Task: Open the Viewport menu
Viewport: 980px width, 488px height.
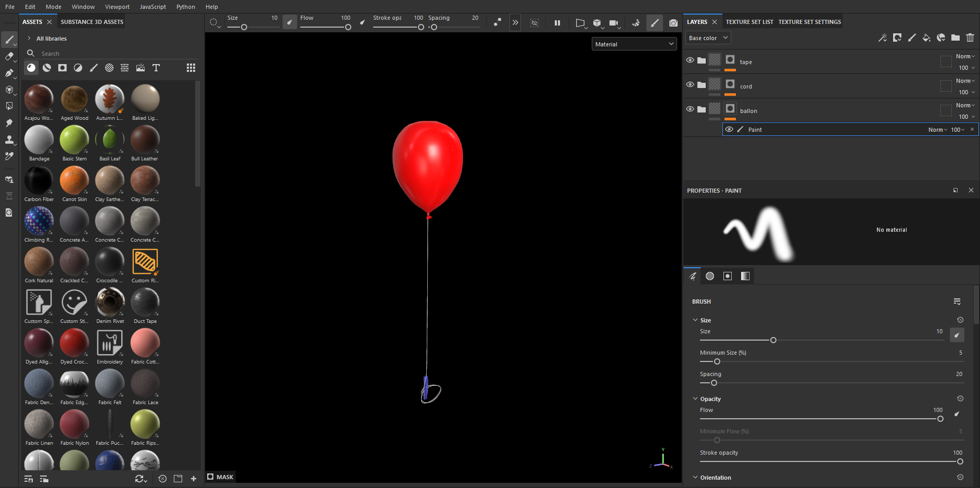Action: 117,7
